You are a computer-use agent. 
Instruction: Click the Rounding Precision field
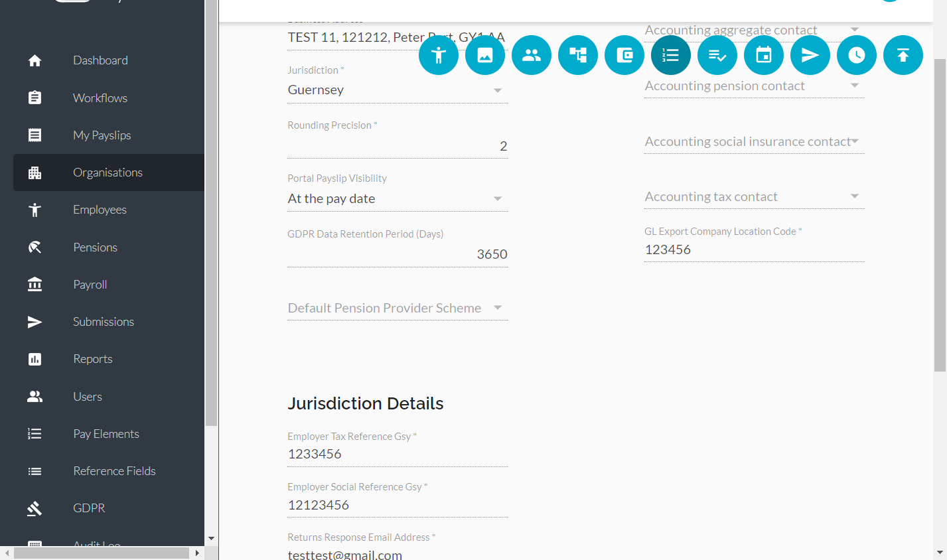pyautogui.click(x=398, y=146)
